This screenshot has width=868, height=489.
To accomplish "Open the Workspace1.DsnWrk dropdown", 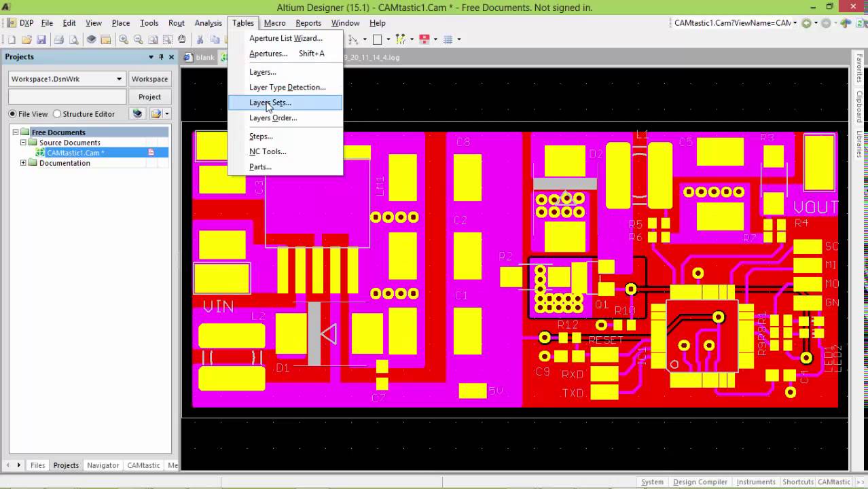I will 119,79.
